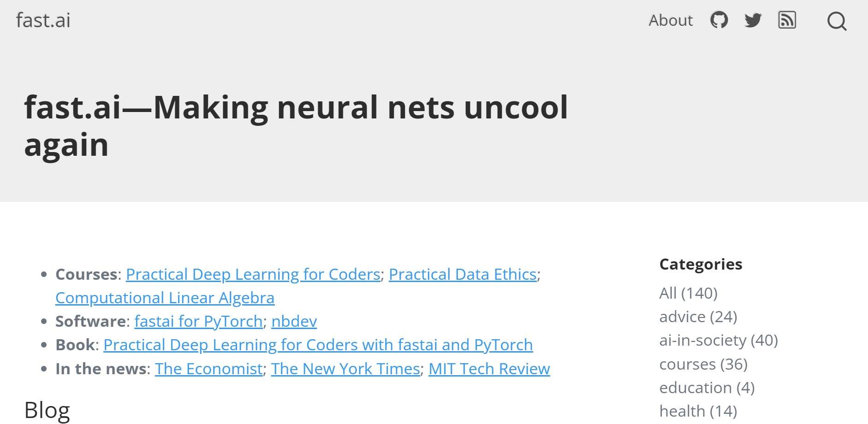Image resolution: width=868 pixels, height=424 pixels.
Task: Select the education (4) category
Action: click(707, 388)
